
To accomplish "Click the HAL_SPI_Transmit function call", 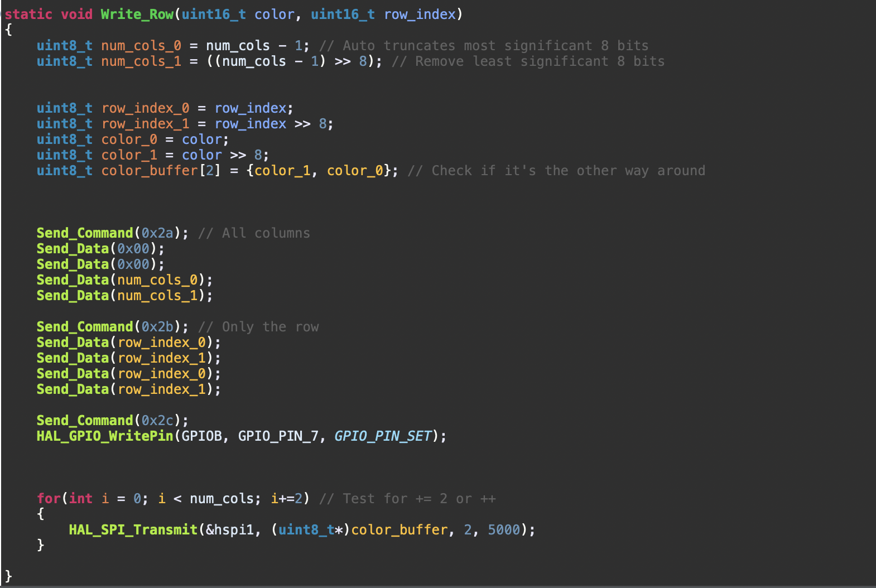I will [x=133, y=530].
